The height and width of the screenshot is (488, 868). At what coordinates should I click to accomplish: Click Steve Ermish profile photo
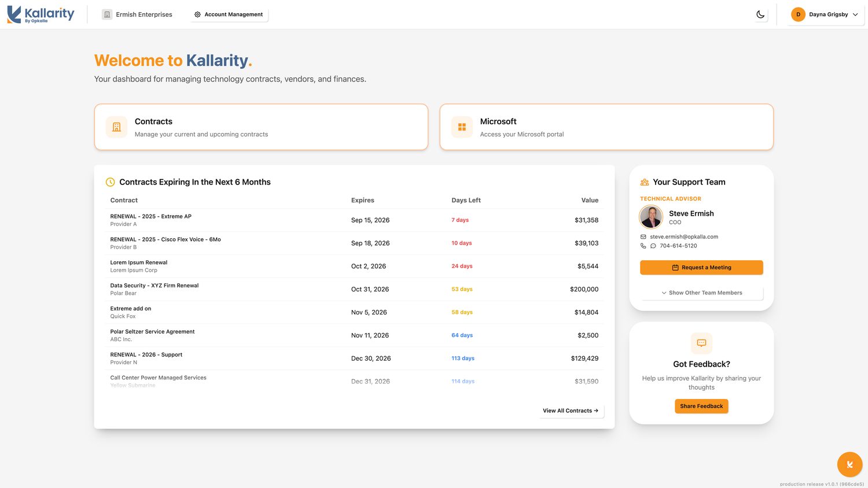[651, 217]
